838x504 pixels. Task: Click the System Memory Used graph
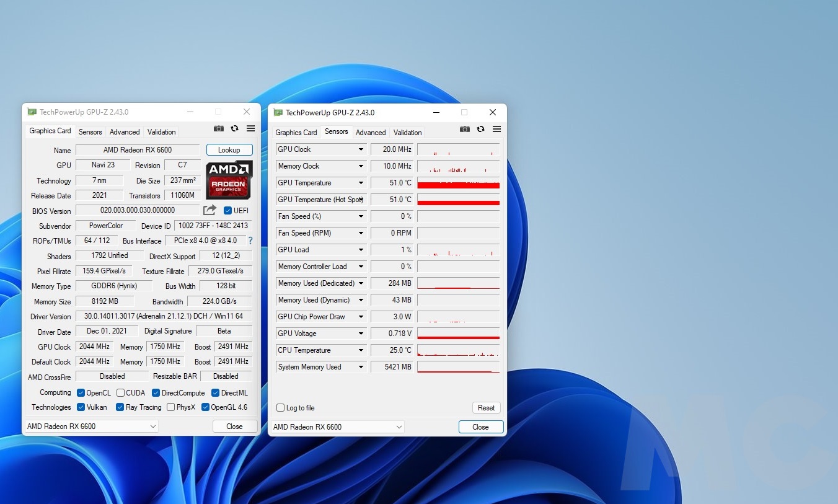coord(458,367)
